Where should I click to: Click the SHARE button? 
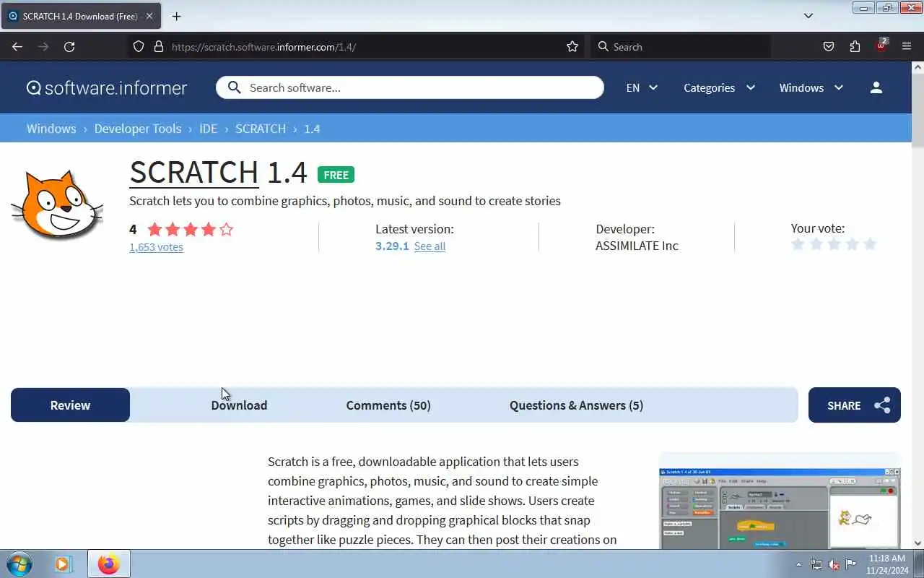pos(855,405)
